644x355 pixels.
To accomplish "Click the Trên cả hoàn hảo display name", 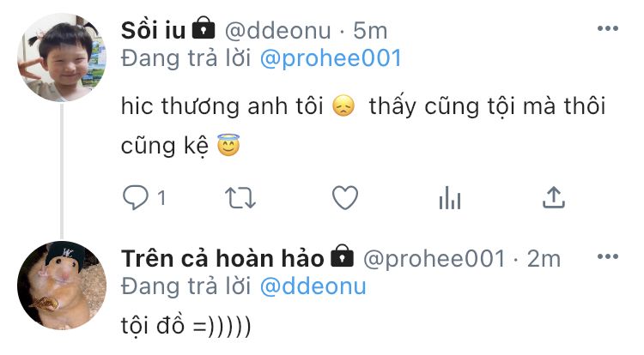I will click(222, 259).
